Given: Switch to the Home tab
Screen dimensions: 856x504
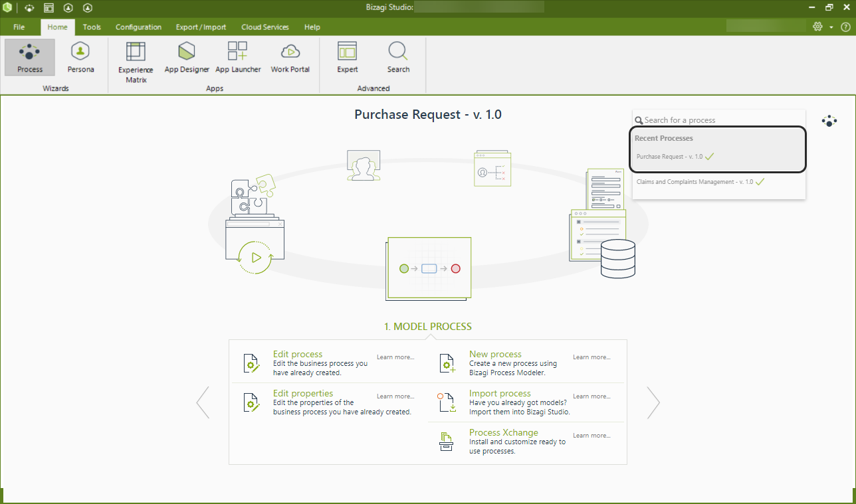Looking at the screenshot, I should [57, 27].
